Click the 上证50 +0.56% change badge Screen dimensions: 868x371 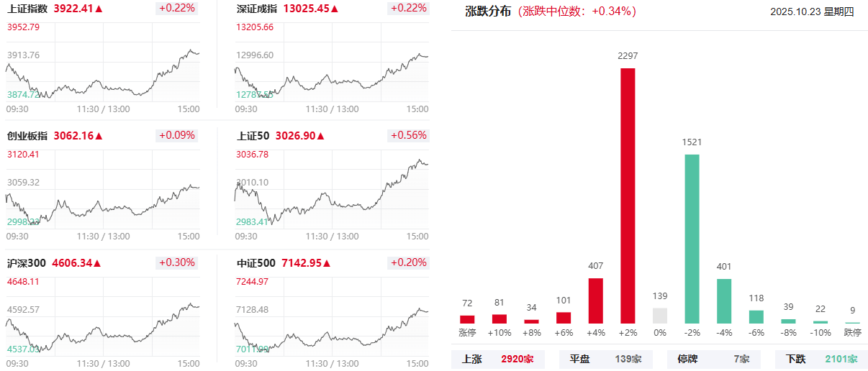(408, 135)
